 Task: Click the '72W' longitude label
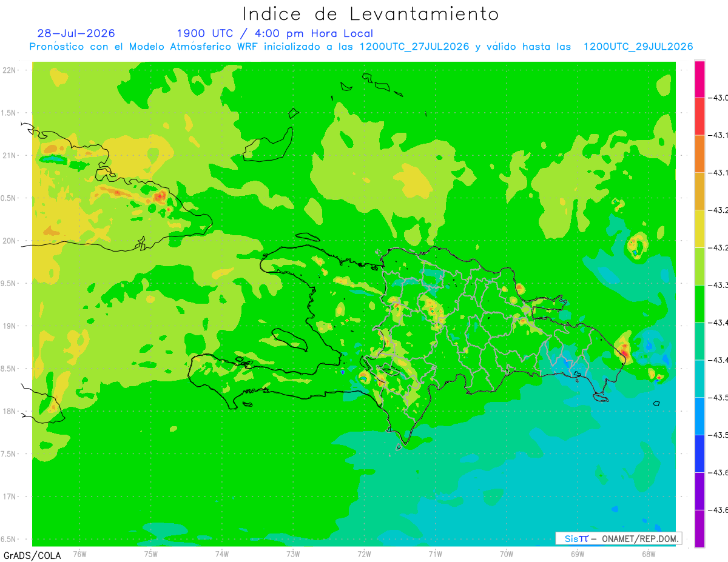click(364, 554)
